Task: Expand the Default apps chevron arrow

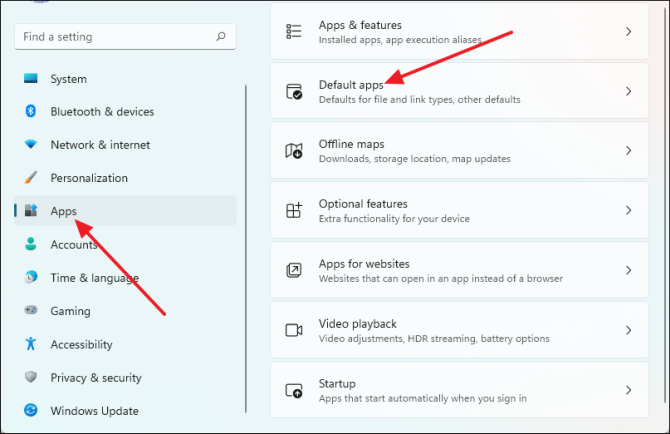Action: [x=628, y=91]
